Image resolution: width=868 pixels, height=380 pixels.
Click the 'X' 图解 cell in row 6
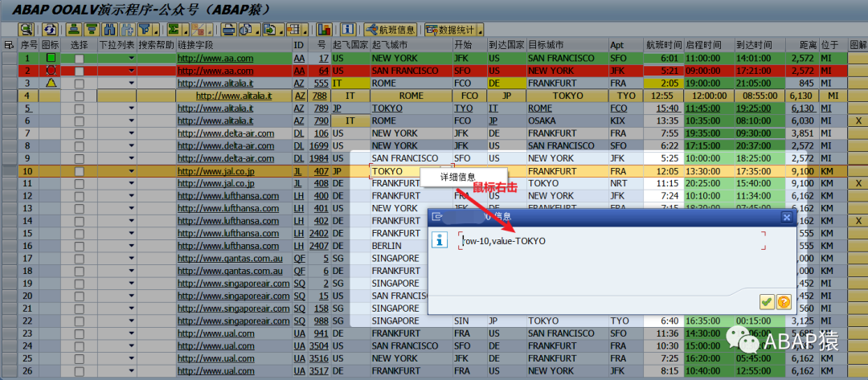tap(858, 121)
